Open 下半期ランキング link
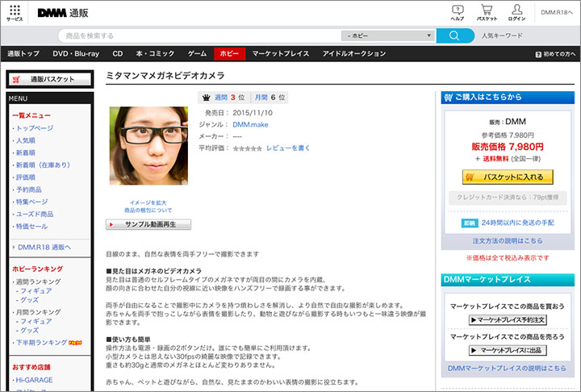The image size is (581, 392). click(x=41, y=343)
